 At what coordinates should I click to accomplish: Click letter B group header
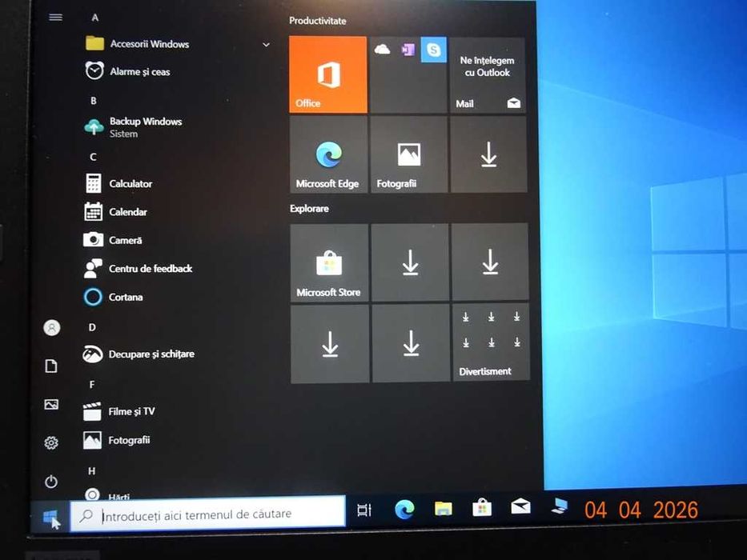coord(94,101)
